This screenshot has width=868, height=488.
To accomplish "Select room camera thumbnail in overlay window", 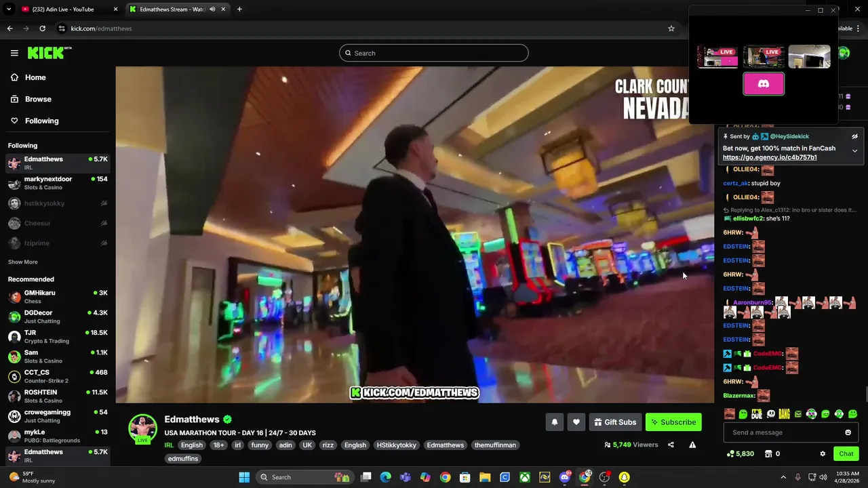I will point(809,57).
